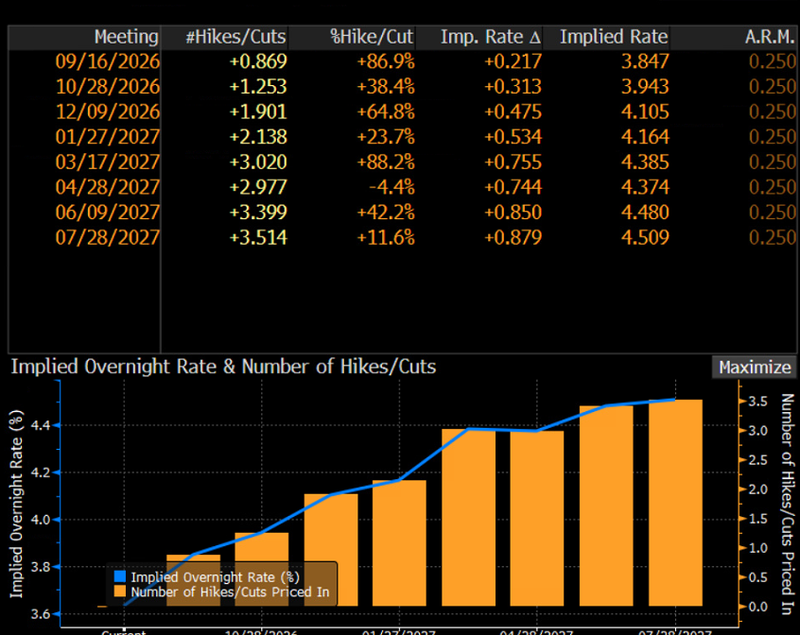Select the +0.313 implied rate change
Image resolution: width=800 pixels, height=635 pixels.
pos(513,87)
